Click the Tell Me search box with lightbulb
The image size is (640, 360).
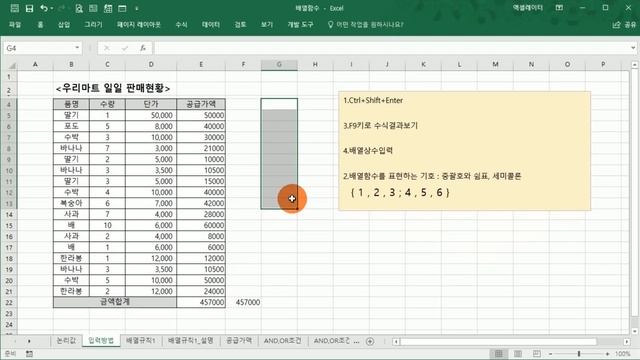point(365,24)
